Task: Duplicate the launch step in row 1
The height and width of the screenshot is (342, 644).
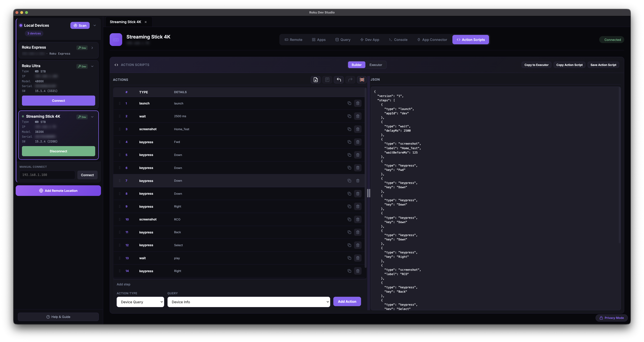Action: pyautogui.click(x=349, y=103)
